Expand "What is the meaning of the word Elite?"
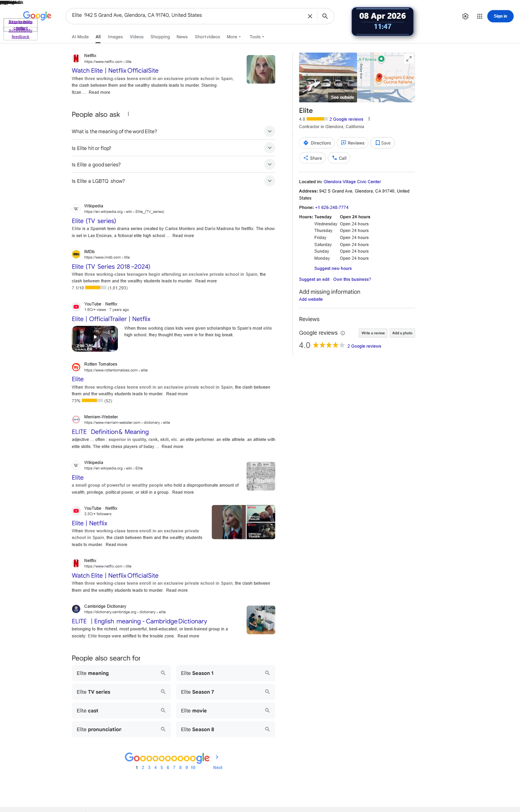This screenshot has height=812, width=526. point(173,131)
